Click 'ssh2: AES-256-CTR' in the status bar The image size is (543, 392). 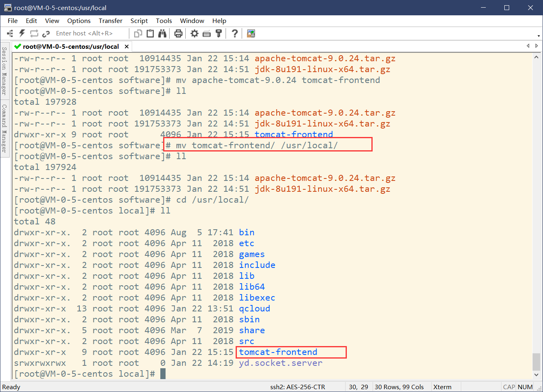pyautogui.click(x=298, y=387)
